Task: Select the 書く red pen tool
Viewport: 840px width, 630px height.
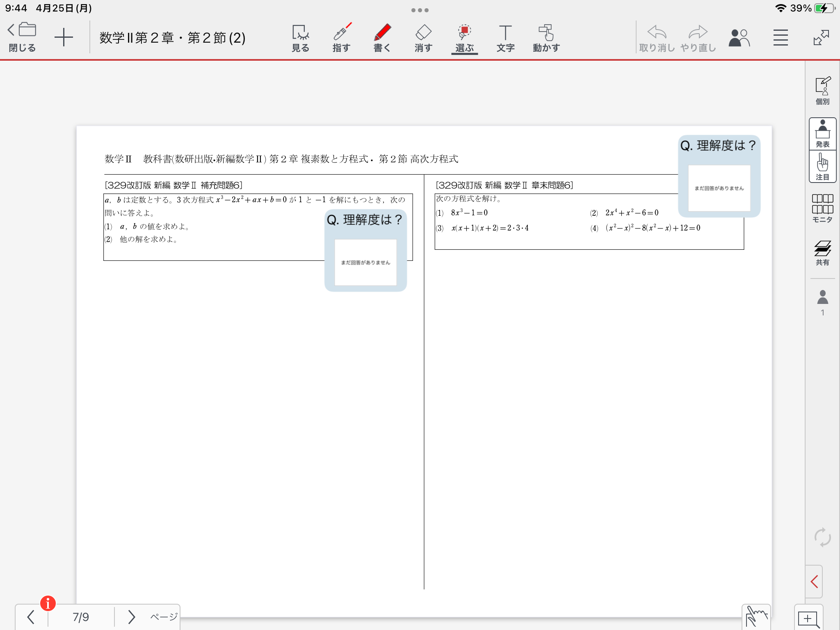Action: click(382, 38)
